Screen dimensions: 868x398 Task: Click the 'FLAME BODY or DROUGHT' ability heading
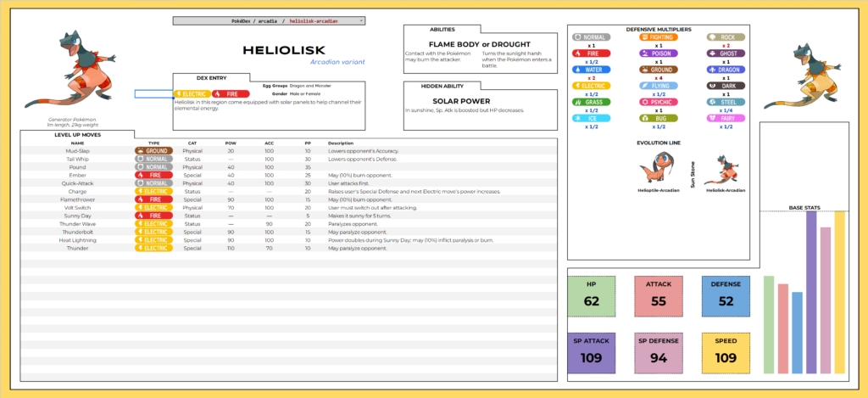(x=480, y=44)
